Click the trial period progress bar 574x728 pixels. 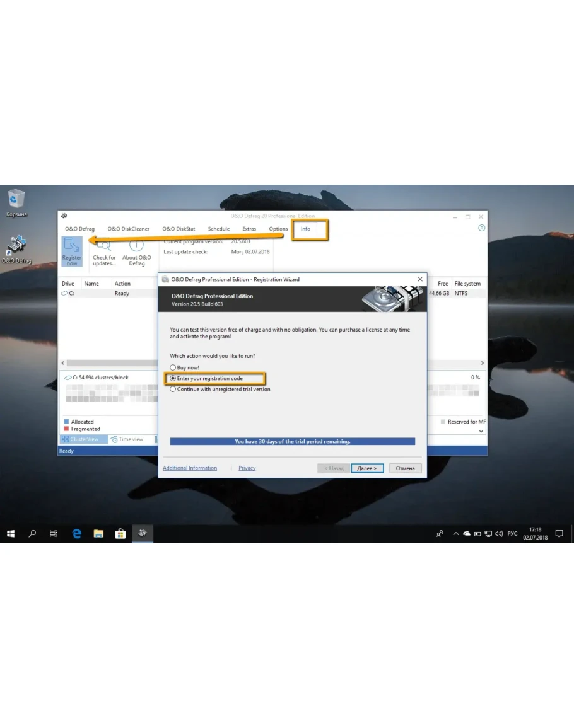(292, 442)
